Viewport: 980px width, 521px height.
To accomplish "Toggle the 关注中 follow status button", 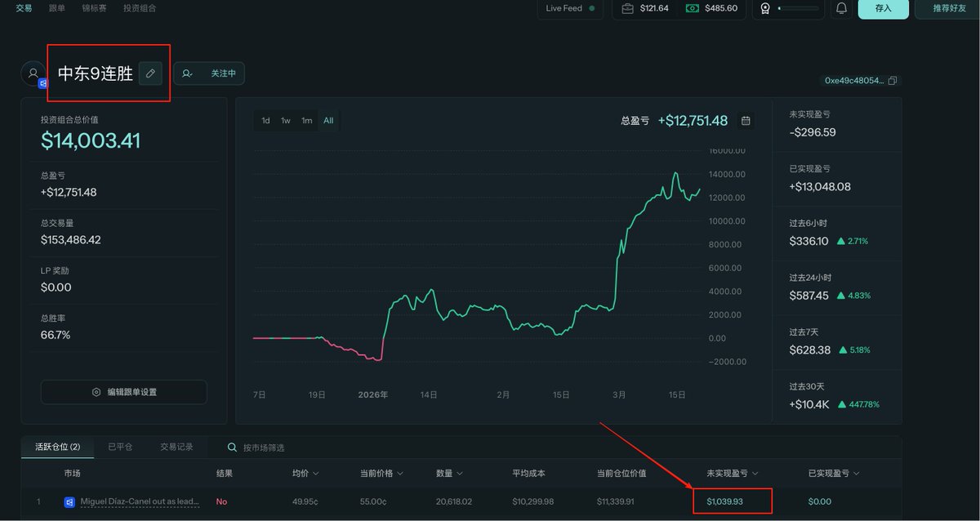I will point(209,73).
